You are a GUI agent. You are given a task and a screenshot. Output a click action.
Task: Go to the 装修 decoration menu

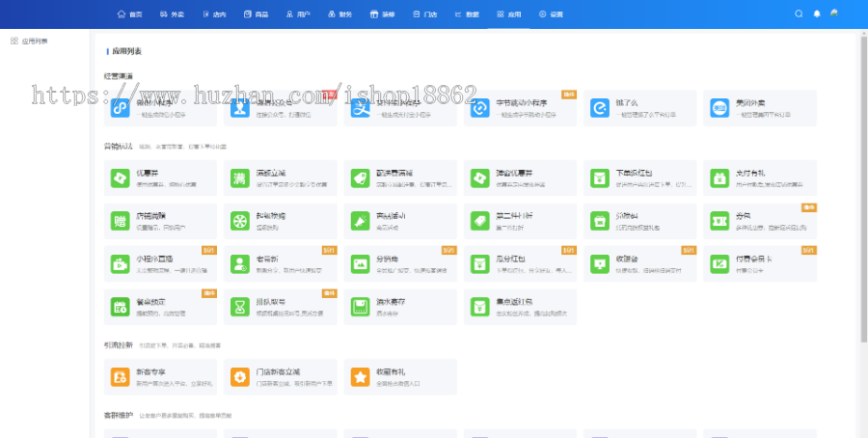[382, 14]
